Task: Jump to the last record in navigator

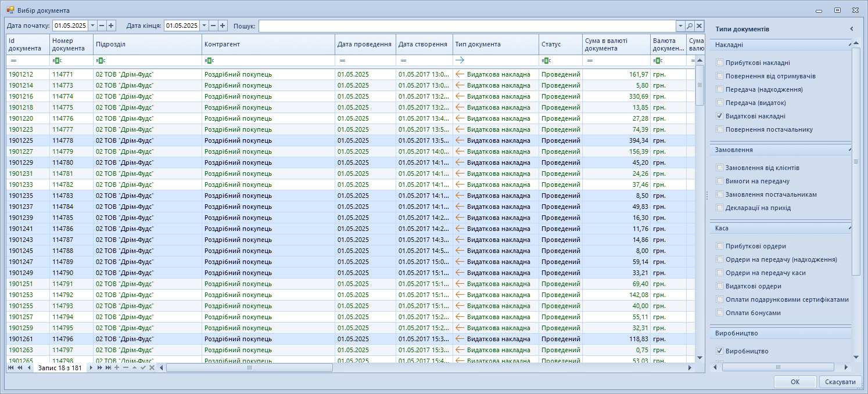Action: pos(108,368)
